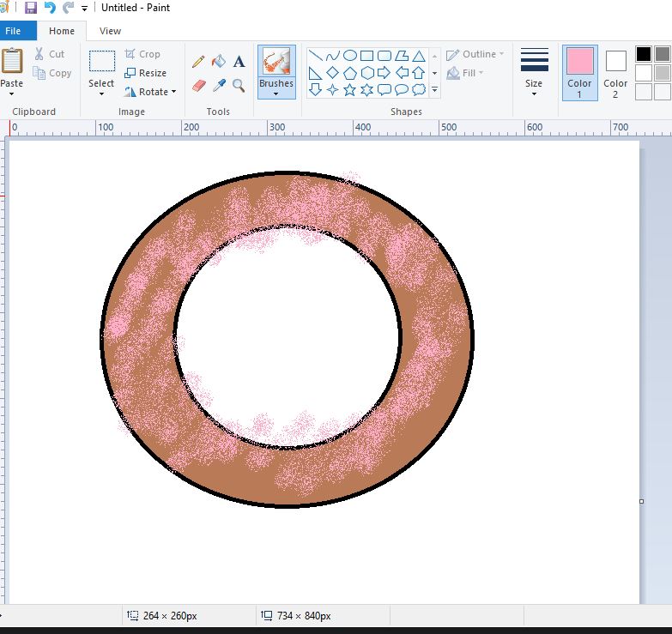Open the Brushes dropdown arrow
The width and height of the screenshot is (672, 634).
pos(276,94)
